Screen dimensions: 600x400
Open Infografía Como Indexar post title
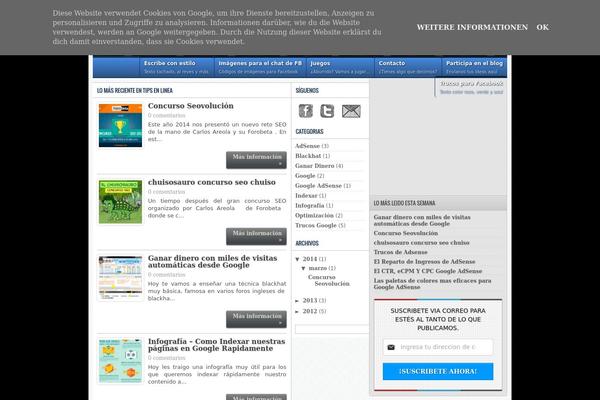[x=217, y=345]
